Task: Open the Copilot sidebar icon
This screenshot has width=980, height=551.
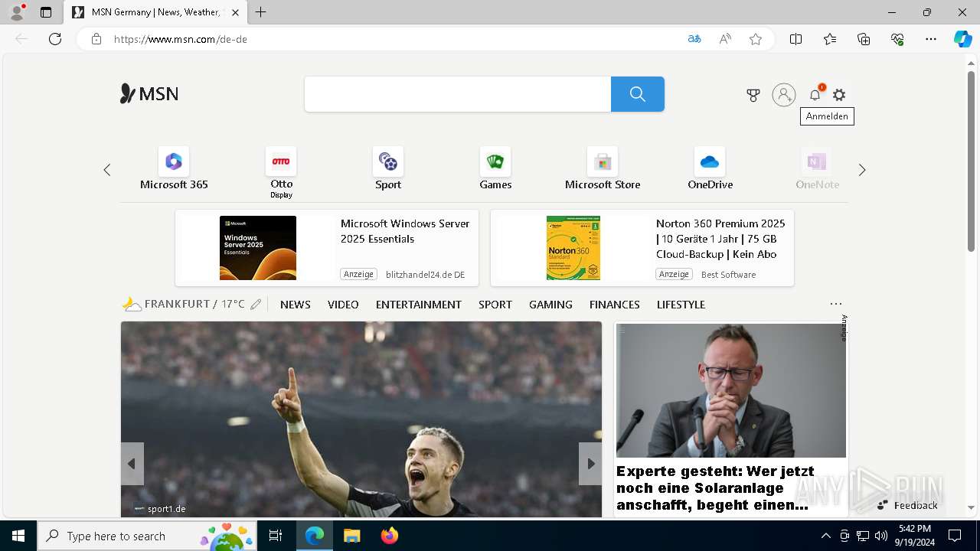Action: pos(962,39)
